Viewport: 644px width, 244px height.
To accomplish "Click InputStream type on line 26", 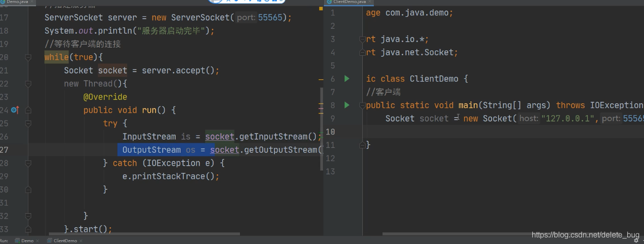I will [149, 137].
